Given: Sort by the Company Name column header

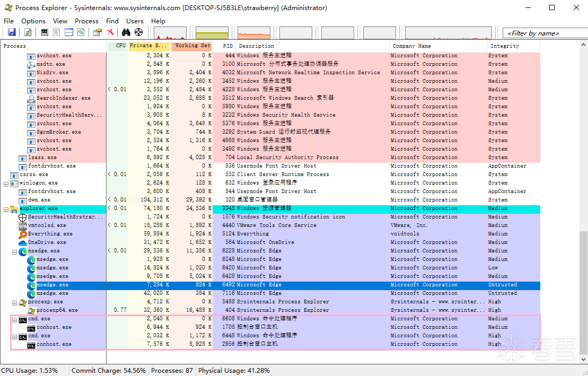Looking at the screenshot, I should coord(438,46).
